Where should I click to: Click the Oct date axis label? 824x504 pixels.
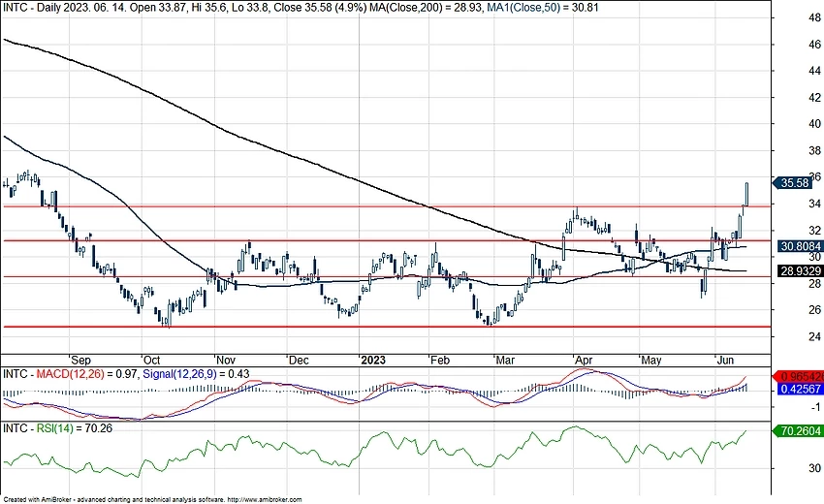(x=151, y=361)
